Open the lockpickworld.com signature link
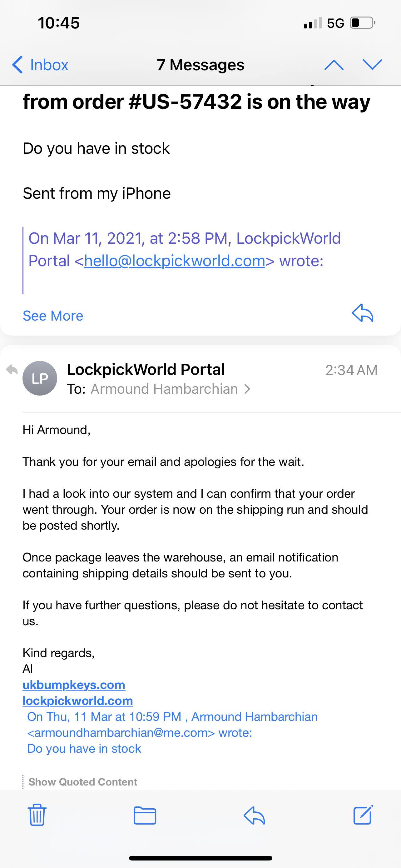Image resolution: width=401 pixels, height=868 pixels. pyautogui.click(x=78, y=701)
